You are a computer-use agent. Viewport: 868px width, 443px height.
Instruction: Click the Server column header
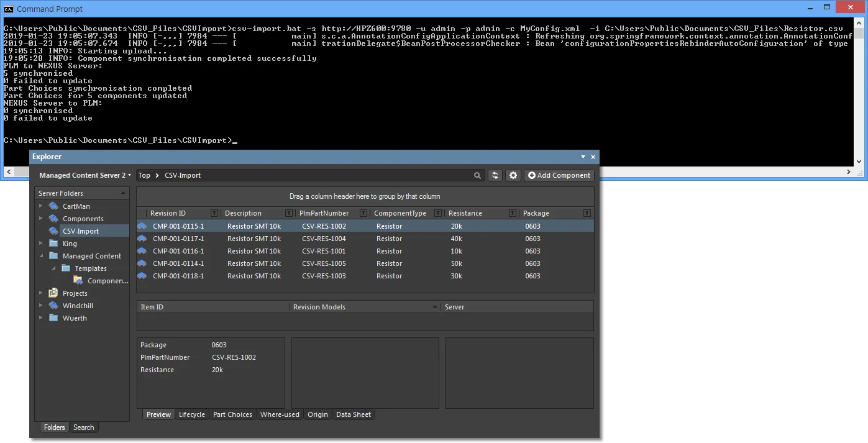518,307
